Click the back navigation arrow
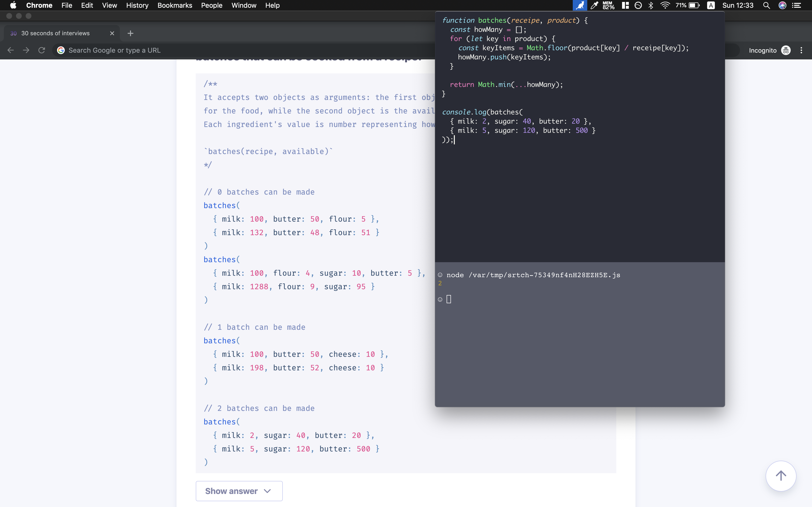 click(11, 50)
